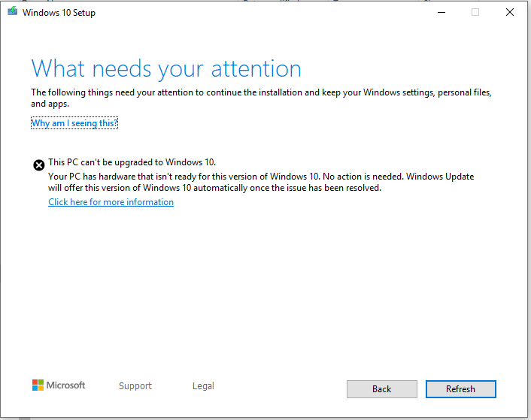
Task: Open the 'Why am I seeing this?' link
Action: (x=74, y=123)
